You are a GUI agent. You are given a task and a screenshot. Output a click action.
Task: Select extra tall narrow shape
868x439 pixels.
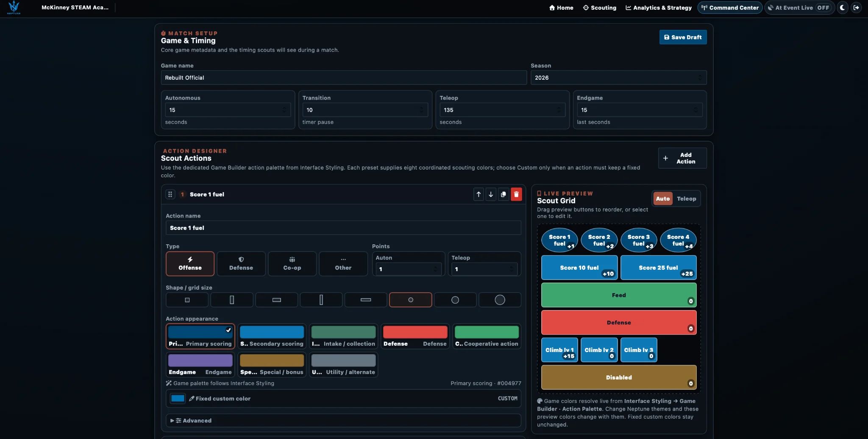click(321, 300)
